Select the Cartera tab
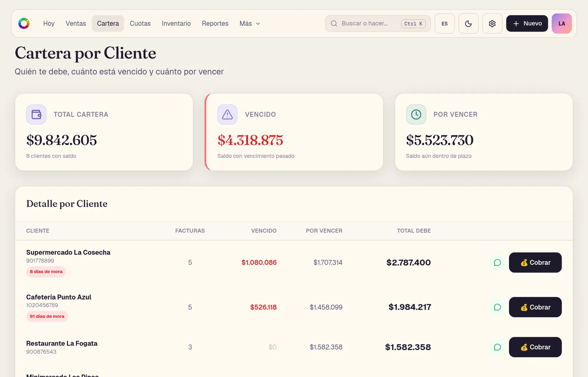The width and height of the screenshot is (588, 377). pos(108,24)
